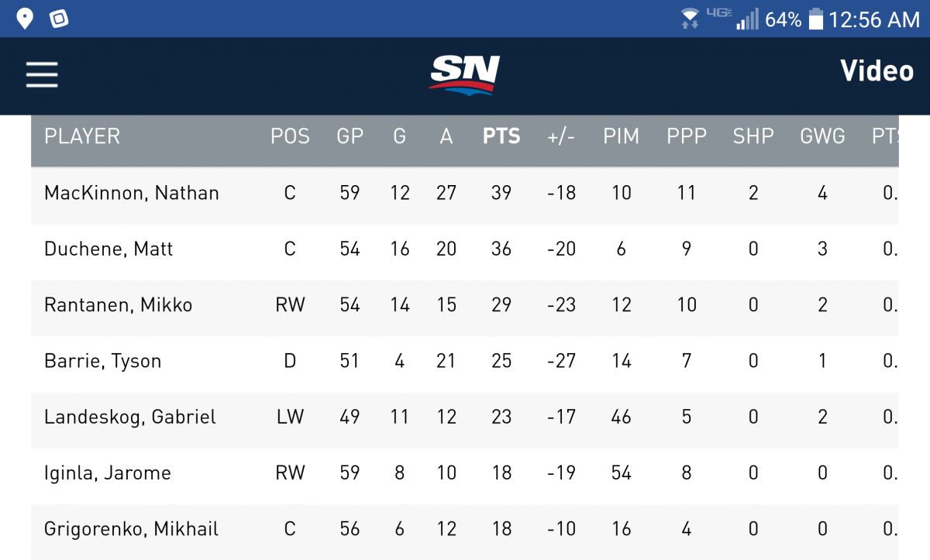Open Iginla, Jarome player entry
Image resolution: width=930 pixels, height=560 pixels.
click(465, 473)
